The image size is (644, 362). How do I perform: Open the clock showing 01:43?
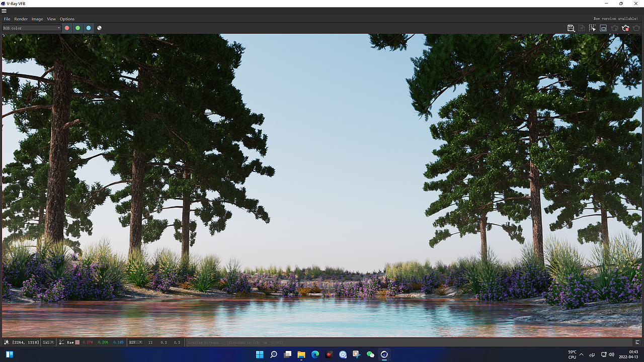(x=629, y=354)
